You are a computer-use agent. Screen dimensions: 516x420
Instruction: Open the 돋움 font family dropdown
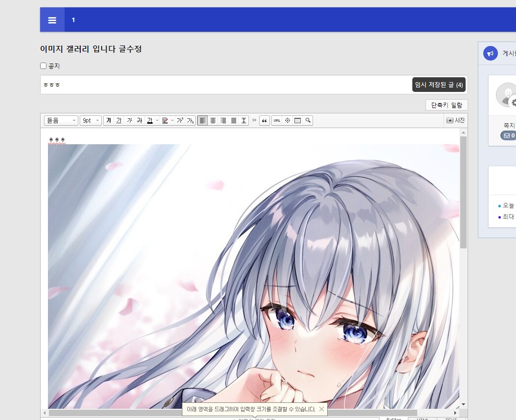pyautogui.click(x=61, y=120)
